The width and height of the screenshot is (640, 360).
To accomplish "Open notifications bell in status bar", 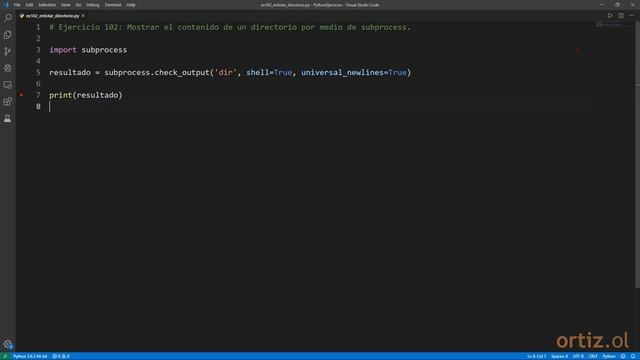I will coord(633,356).
